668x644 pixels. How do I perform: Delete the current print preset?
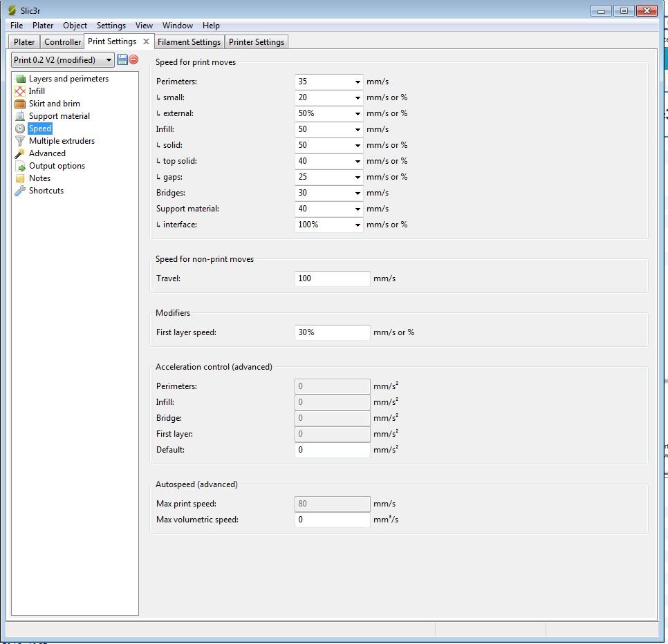click(x=133, y=59)
